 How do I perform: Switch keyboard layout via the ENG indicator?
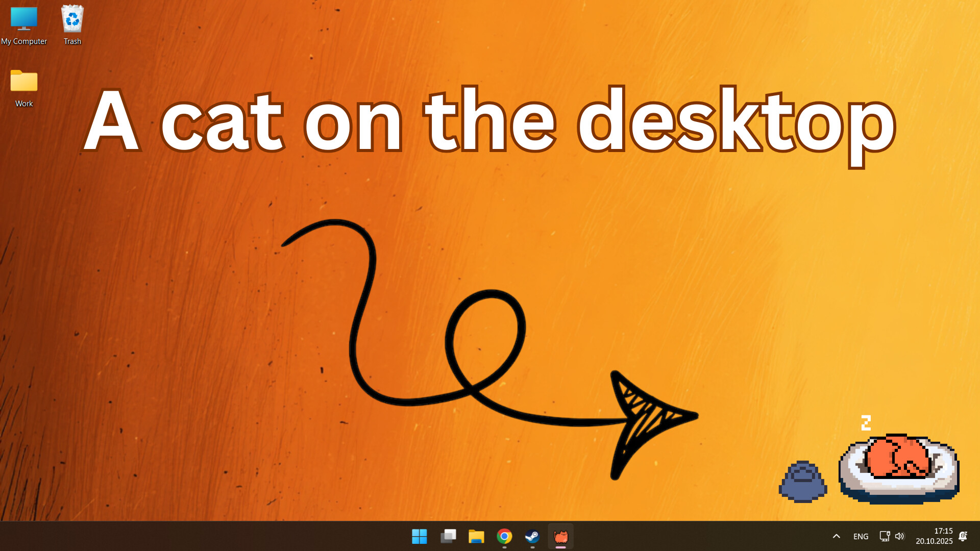coord(861,536)
